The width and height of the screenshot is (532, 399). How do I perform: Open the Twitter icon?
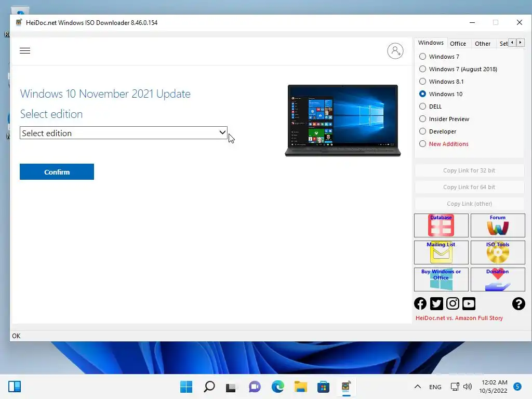[x=436, y=303]
